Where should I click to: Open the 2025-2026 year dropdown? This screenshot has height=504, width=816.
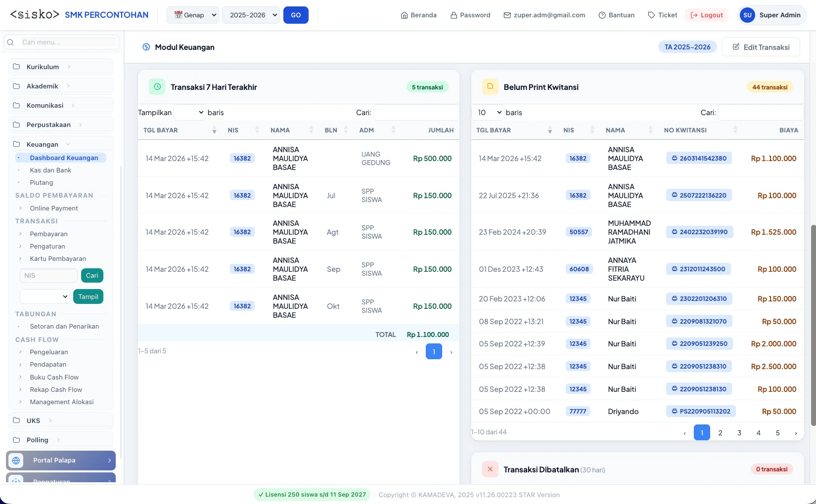(251, 15)
